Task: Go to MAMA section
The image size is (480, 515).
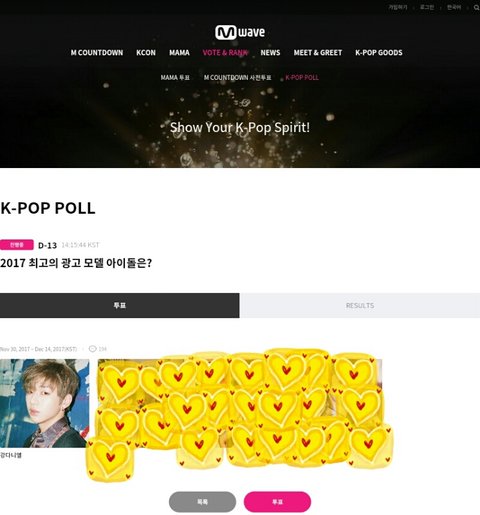Action: click(179, 53)
